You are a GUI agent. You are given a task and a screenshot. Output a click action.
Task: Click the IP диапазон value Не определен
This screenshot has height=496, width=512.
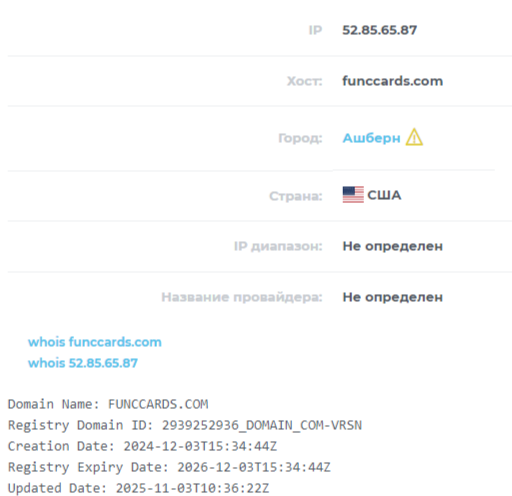pyautogui.click(x=393, y=246)
